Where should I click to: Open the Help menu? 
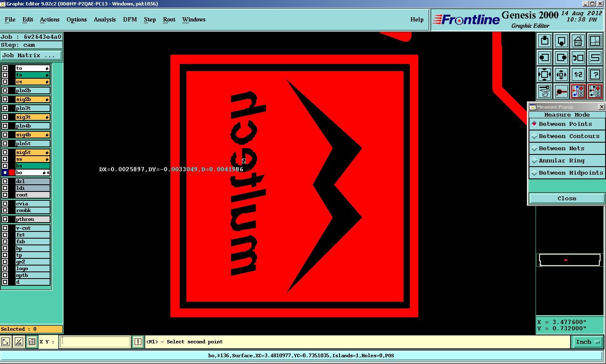pos(417,19)
